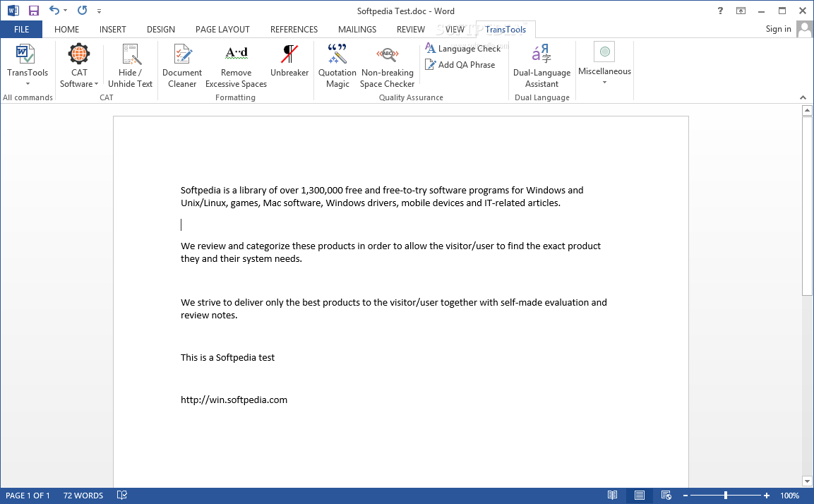814x504 pixels.
Task: Click the 'This is a Softpedia test' line
Action: tap(227, 357)
